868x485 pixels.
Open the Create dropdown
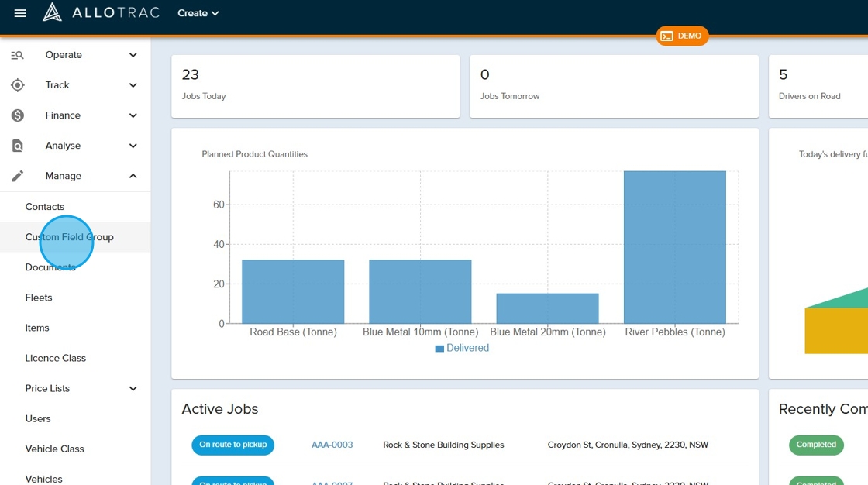[x=198, y=13]
